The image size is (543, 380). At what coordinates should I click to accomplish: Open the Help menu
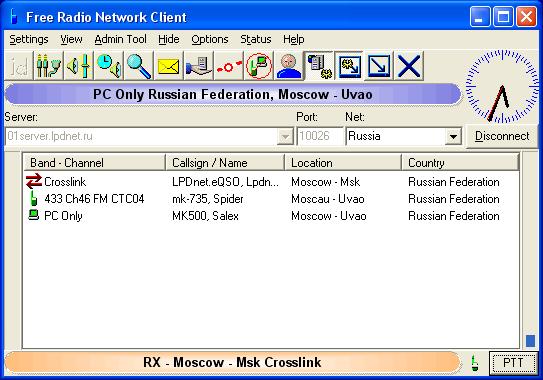pos(294,39)
